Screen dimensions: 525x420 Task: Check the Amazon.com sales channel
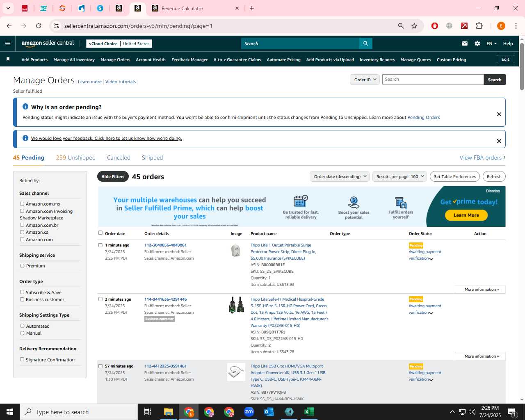22,239
